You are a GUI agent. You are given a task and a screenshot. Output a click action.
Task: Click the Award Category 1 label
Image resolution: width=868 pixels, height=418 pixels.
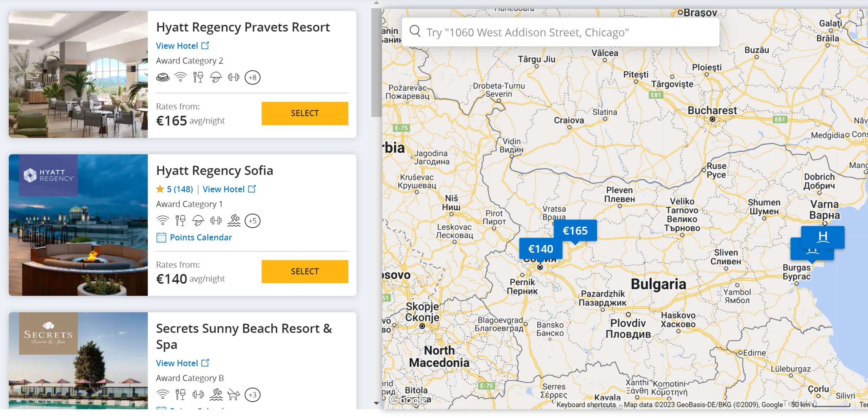[190, 204]
